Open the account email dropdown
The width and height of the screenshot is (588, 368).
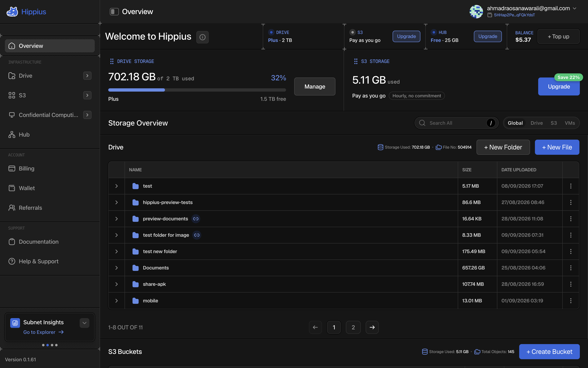[x=574, y=8]
